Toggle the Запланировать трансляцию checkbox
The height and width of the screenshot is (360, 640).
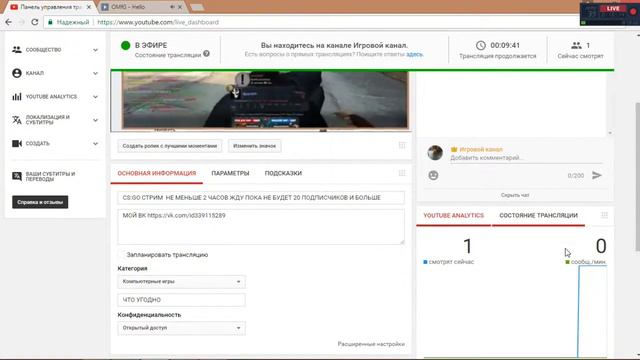tap(122, 255)
